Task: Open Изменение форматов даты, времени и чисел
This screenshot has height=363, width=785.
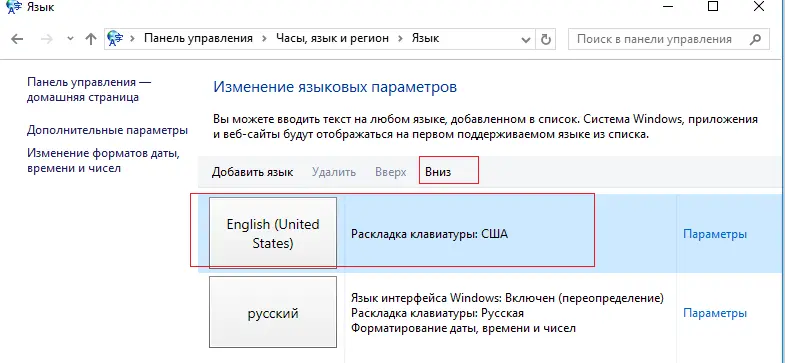Action: pos(103,160)
